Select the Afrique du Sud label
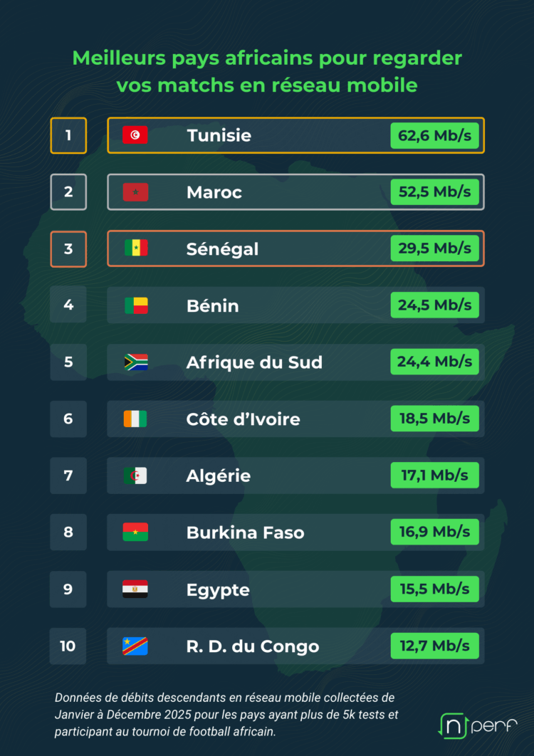The height and width of the screenshot is (756, 534). pos(254,362)
